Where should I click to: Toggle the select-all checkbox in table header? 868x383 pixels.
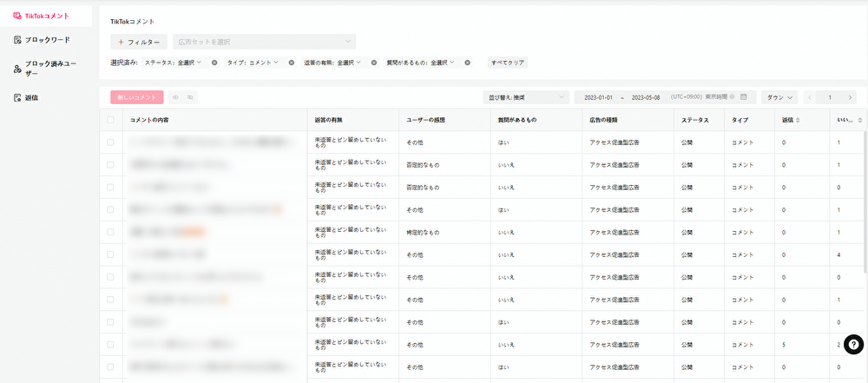point(110,120)
